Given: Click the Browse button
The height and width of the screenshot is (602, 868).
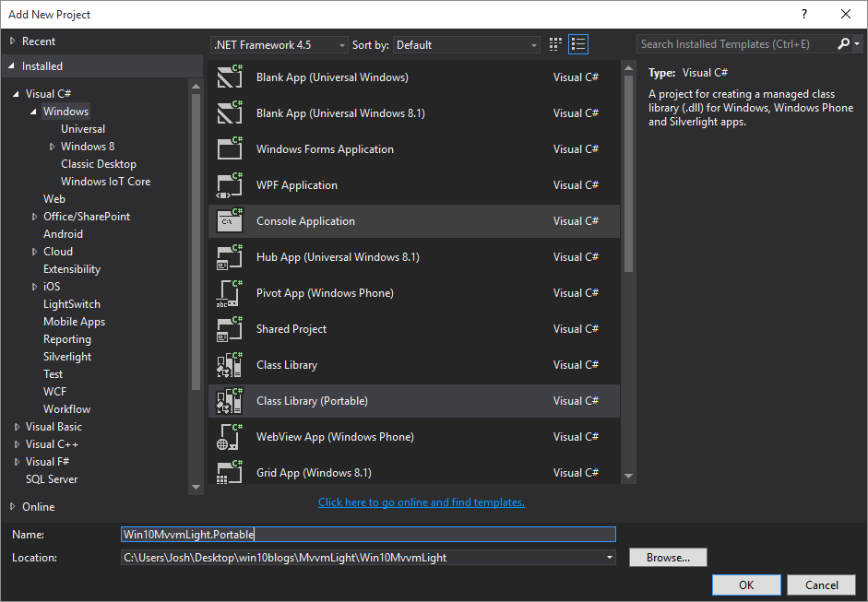Looking at the screenshot, I should pos(667,557).
